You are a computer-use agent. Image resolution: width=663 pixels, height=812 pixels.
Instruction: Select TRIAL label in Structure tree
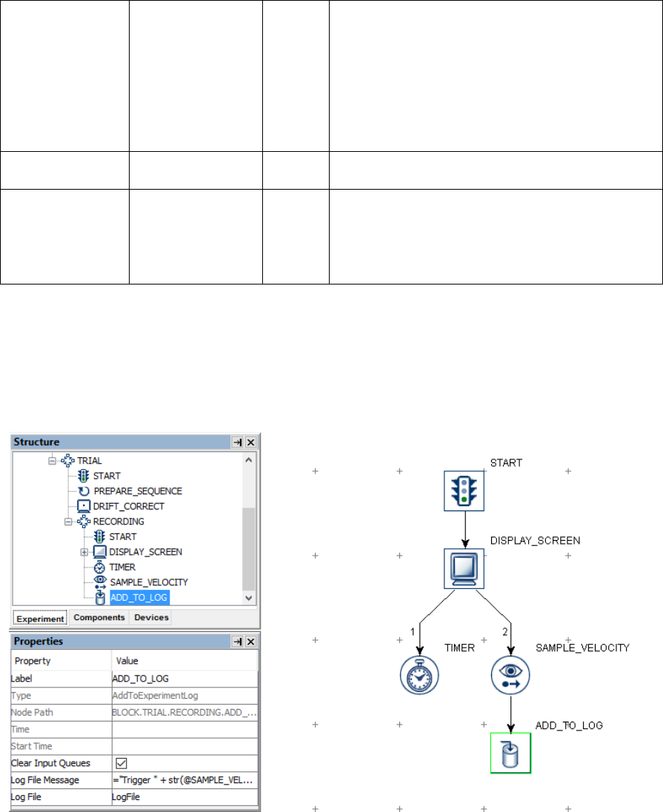pyautogui.click(x=89, y=460)
